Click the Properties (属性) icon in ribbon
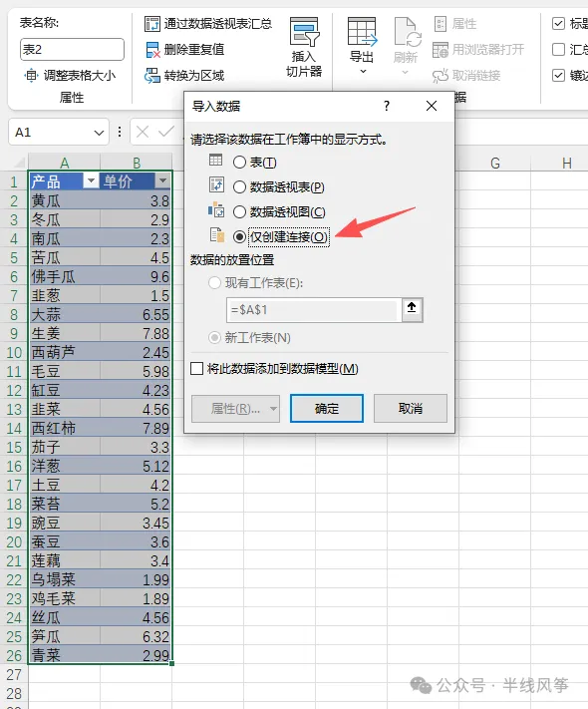This screenshot has height=709, width=588. click(441, 24)
